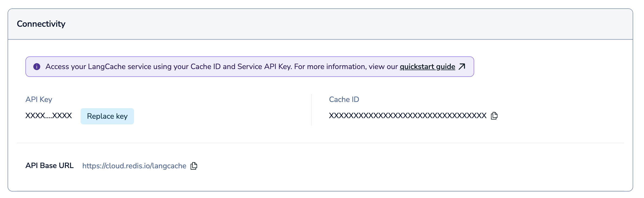Click the https://cloud.redis.io/langcache URL
644x198 pixels.
pyautogui.click(x=134, y=166)
